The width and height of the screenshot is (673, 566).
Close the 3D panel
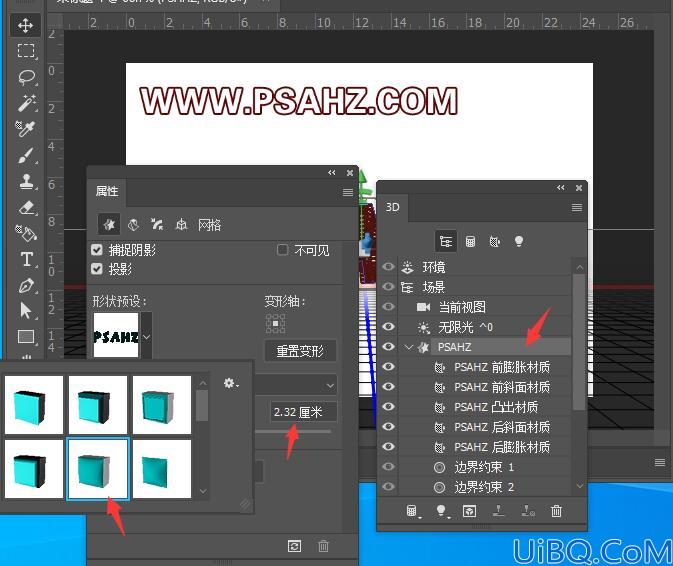tap(579, 188)
